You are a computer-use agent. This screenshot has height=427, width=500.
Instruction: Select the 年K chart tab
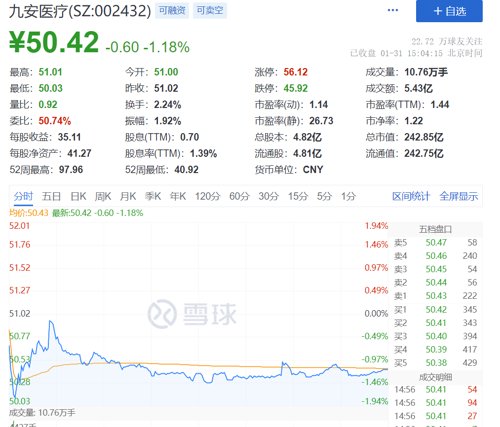coord(178,196)
